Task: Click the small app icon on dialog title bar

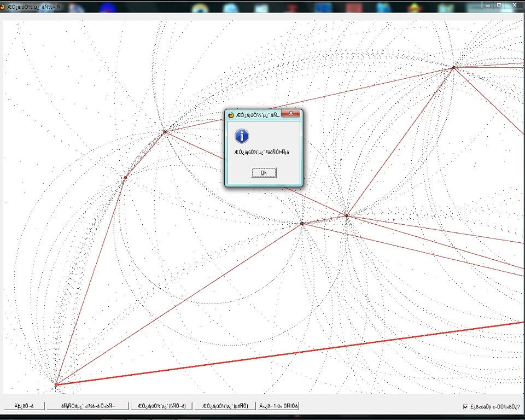Action: click(230, 114)
